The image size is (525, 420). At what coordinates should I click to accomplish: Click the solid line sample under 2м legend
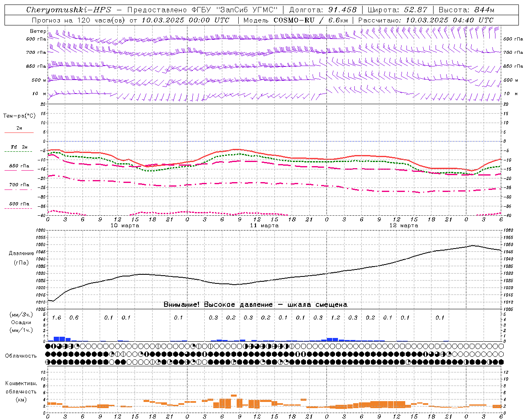tap(19, 132)
